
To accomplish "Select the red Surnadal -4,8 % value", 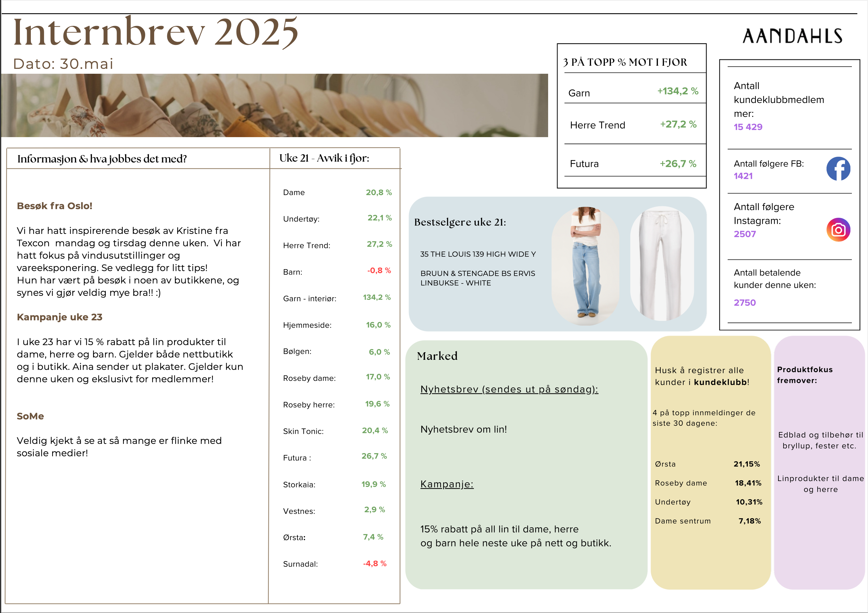I will click(374, 563).
